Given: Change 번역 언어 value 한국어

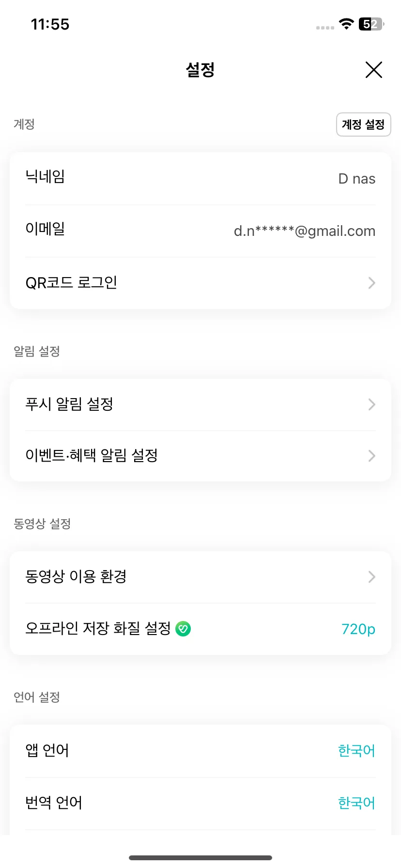Looking at the screenshot, I should pos(356,803).
